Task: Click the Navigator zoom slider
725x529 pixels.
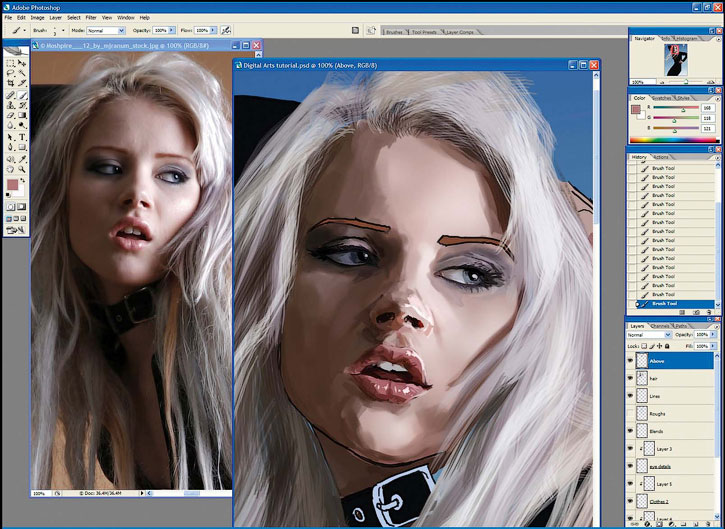Action: [686, 82]
